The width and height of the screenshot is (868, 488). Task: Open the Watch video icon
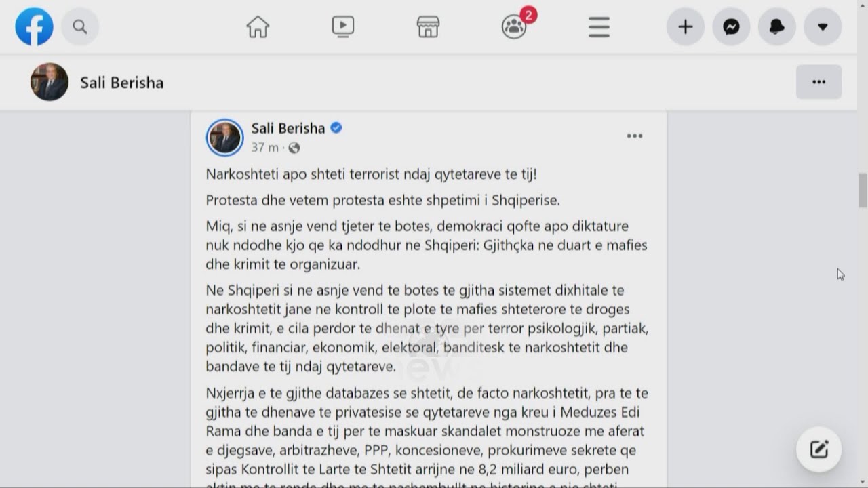(343, 27)
